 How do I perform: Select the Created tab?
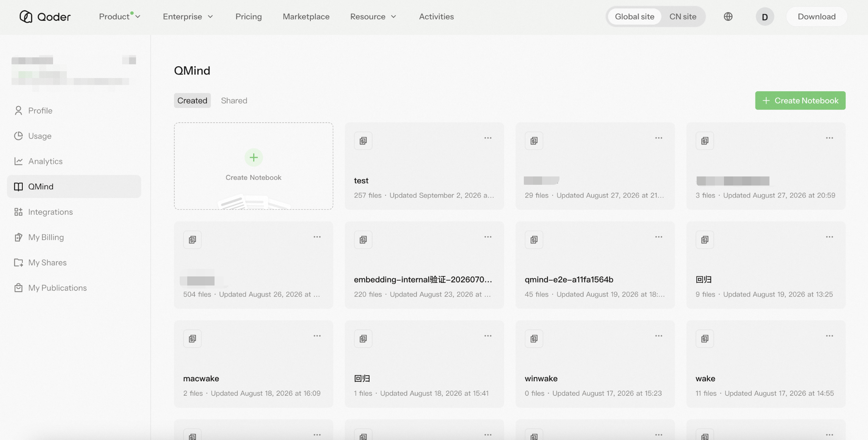click(192, 101)
